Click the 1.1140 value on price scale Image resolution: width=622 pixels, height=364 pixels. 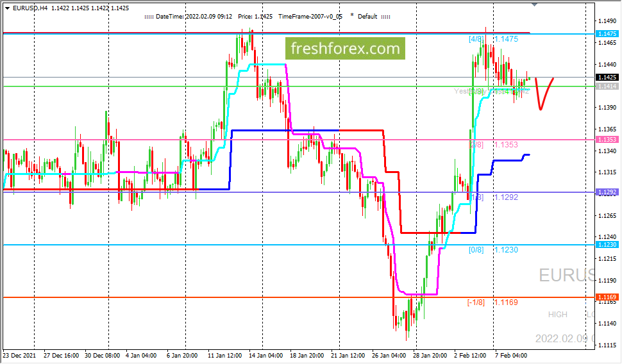pos(607,324)
